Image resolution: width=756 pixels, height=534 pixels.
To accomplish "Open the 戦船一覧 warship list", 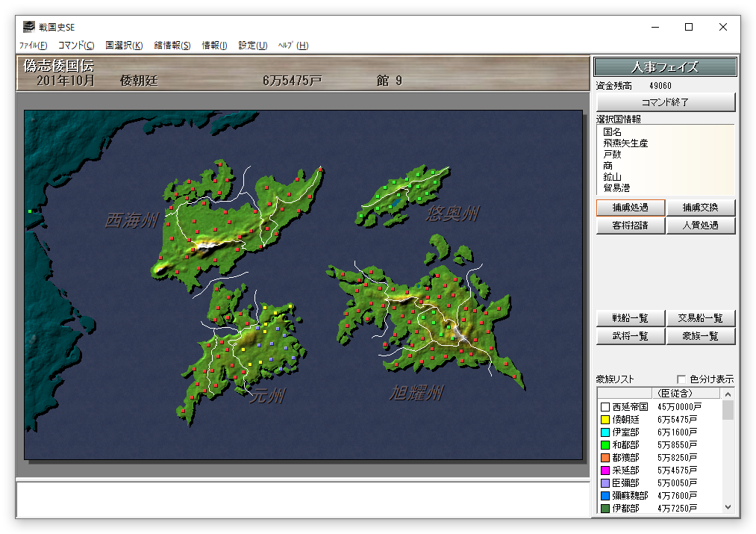I will point(631,318).
